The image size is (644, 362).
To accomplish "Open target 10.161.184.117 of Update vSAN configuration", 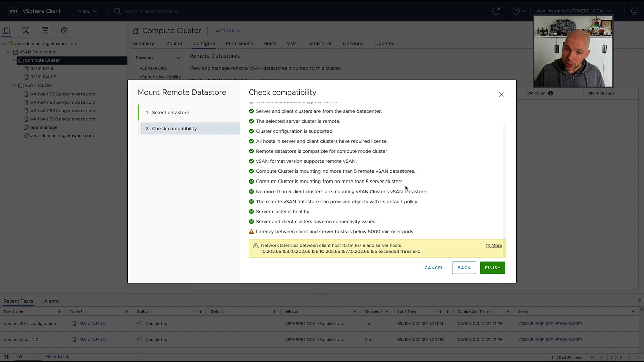I will [x=93, y=323].
